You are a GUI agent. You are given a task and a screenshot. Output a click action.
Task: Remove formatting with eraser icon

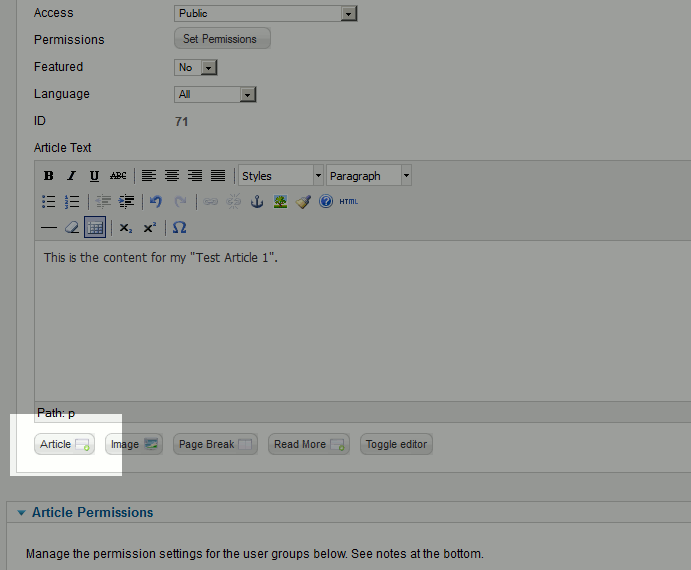pyautogui.click(x=72, y=227)
